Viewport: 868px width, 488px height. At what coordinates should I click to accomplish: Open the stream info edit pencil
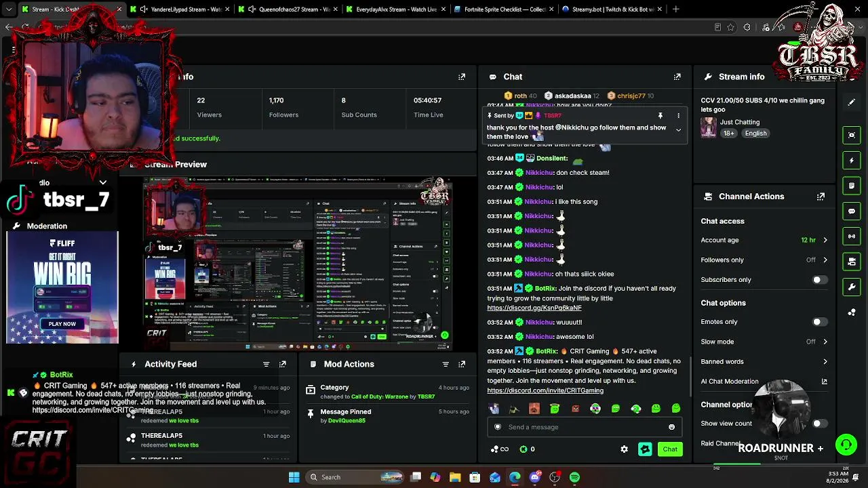pyautogui.click(x=852, y=102)
